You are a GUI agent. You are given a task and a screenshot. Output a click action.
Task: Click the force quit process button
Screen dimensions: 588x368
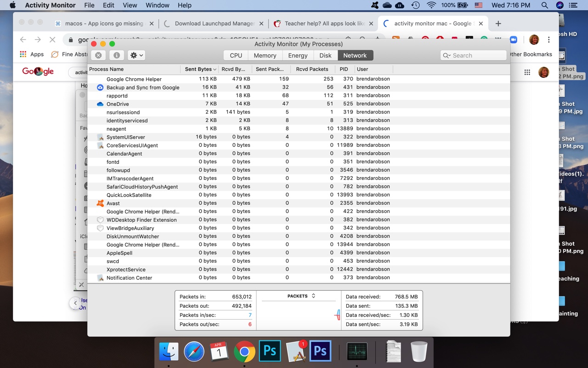coord(98,55)
